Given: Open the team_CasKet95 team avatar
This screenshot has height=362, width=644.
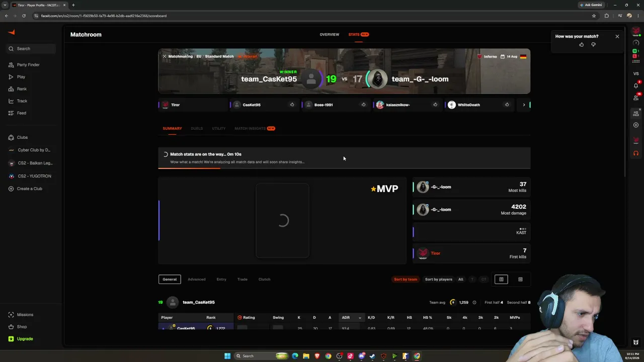Looking at the screenshot, I should [x=311, y=79].
